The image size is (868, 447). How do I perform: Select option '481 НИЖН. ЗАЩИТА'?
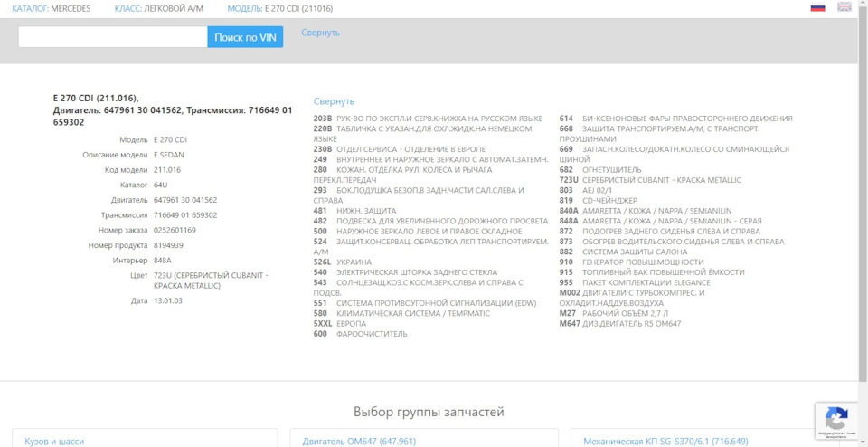pos(354,211)
